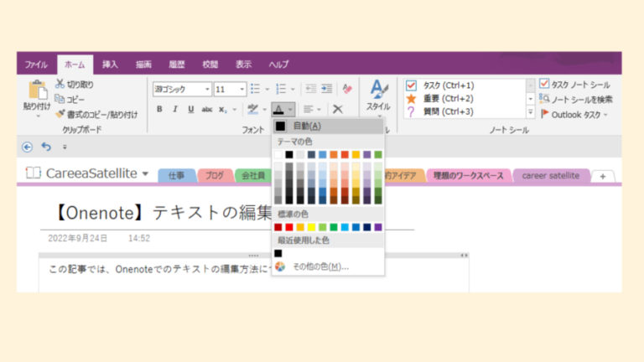Click the bulleted list icon
644x362 pixels.
coord(255,89)
